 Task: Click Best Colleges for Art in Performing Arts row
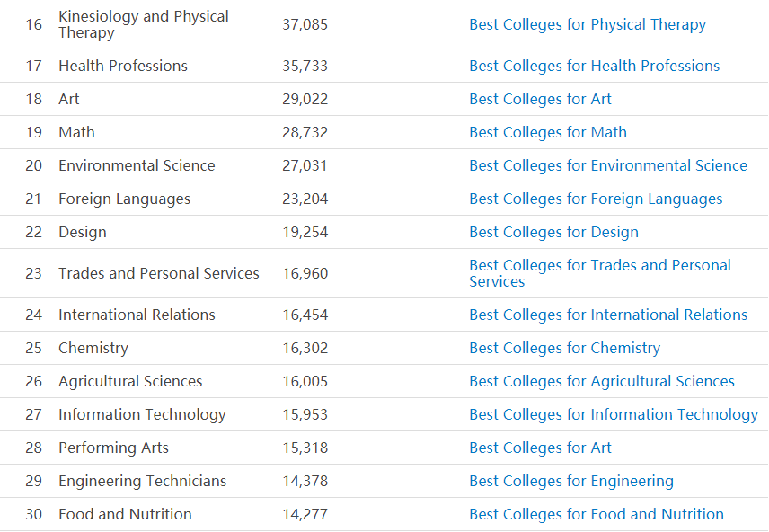[541, 448]
